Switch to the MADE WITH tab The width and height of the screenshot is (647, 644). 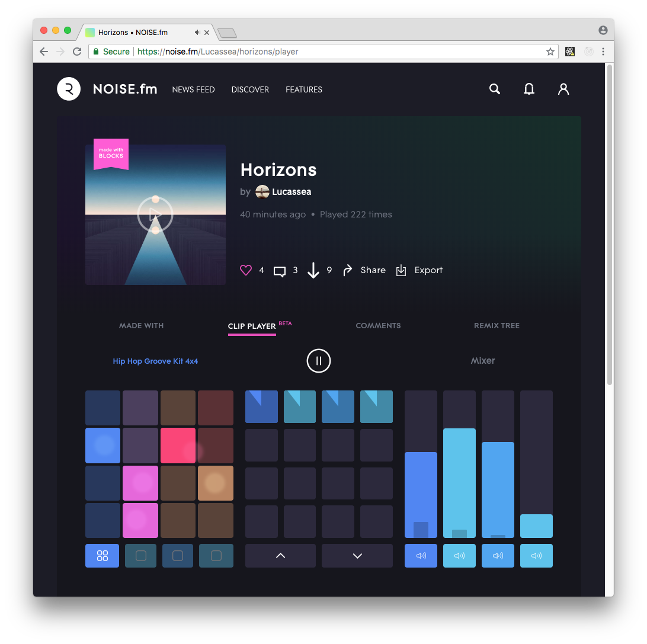(141, 325)
